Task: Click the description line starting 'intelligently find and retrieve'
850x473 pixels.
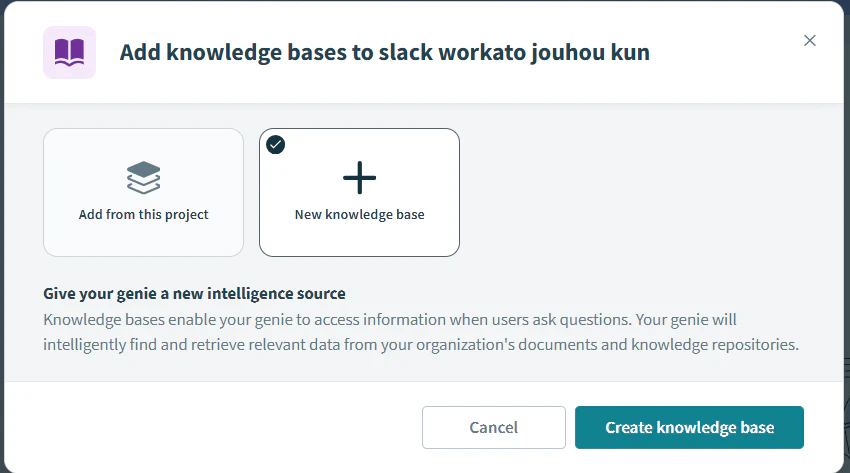Action: (421, 345)
